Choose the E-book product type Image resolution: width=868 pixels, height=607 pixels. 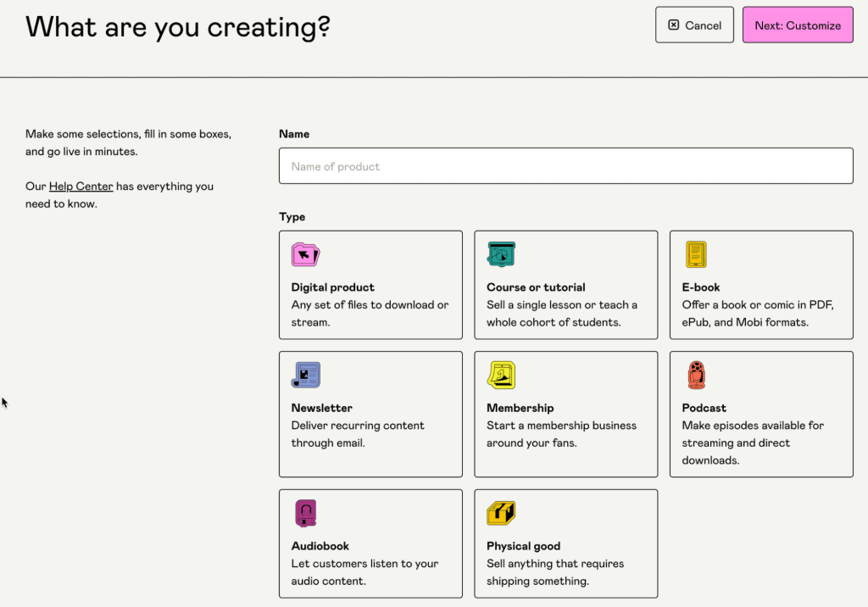coord(760,284)
